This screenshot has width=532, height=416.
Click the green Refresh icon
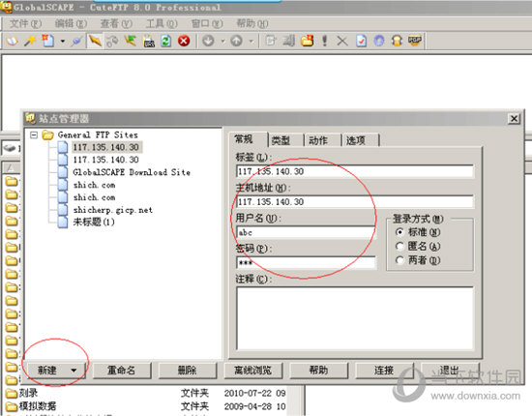[x=165, y=42]
